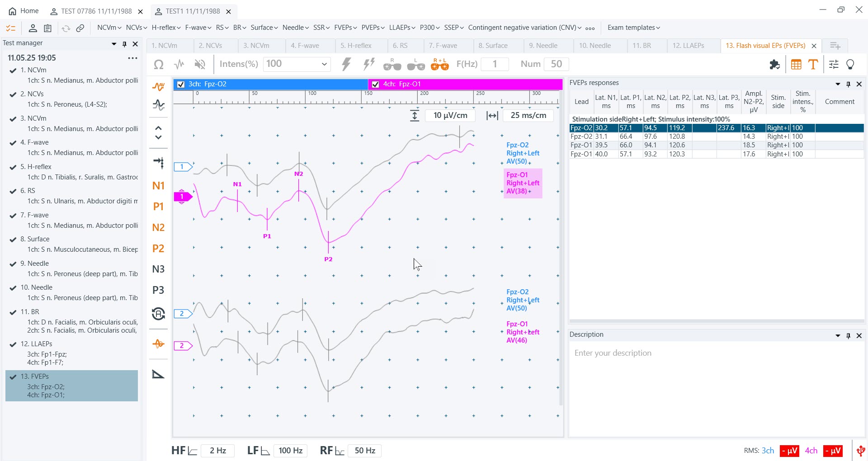
Task: Open the Intens(%) dropdown
Action: click(x=324, y=64)
